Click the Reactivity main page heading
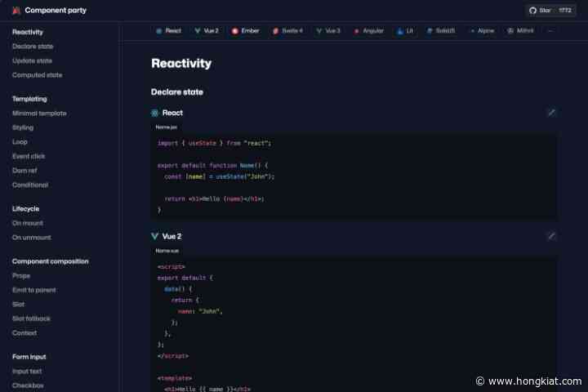 [x=181, y=64]
